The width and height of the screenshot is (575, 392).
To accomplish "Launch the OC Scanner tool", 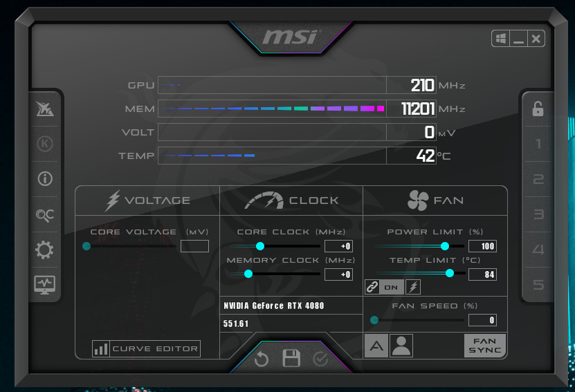I will (x=45, y=215).
